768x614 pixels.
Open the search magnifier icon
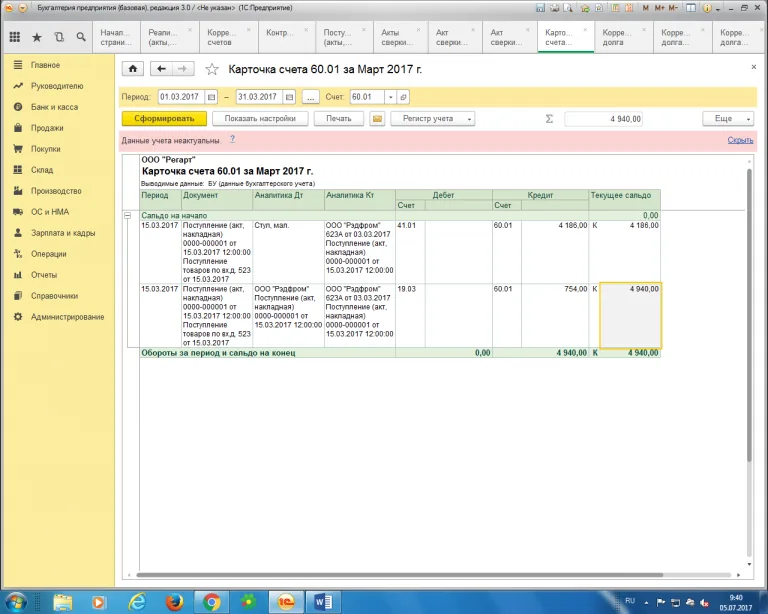coord(82,38)
